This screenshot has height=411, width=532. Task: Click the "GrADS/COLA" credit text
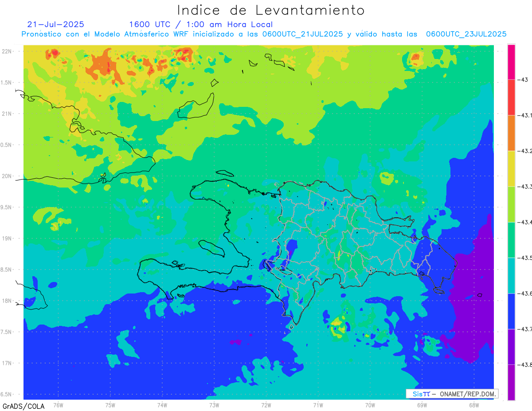click(23, 406)
